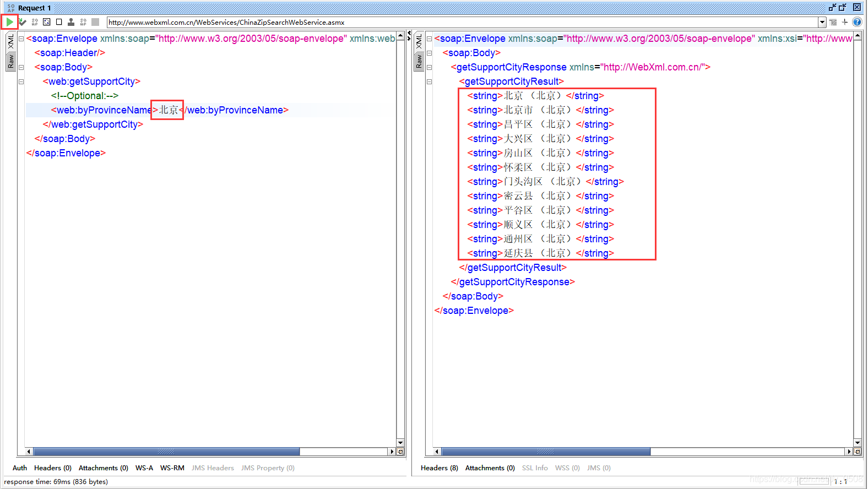
Task: Open the Auth tab
Action: (x=20, y=468)
